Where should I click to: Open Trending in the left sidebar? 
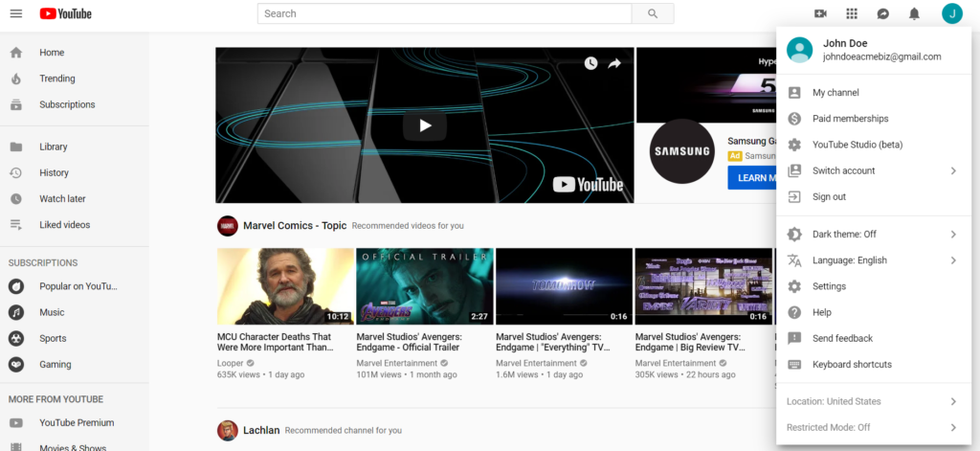point(56,79)
